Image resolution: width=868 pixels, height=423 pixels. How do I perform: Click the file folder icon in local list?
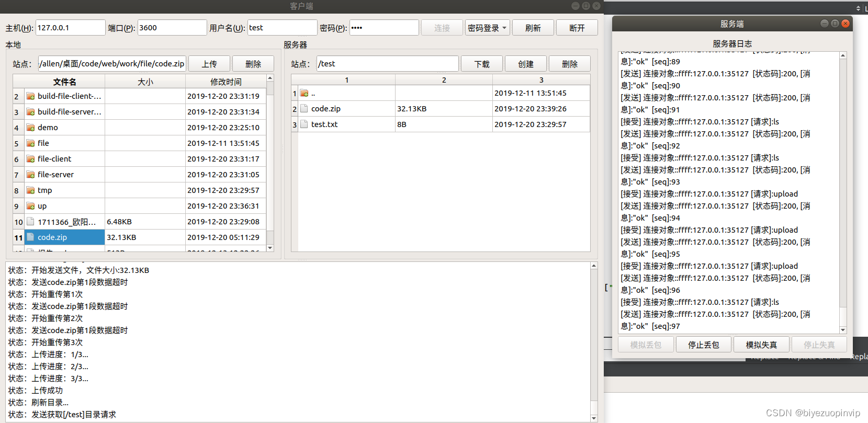click(30, 143)
